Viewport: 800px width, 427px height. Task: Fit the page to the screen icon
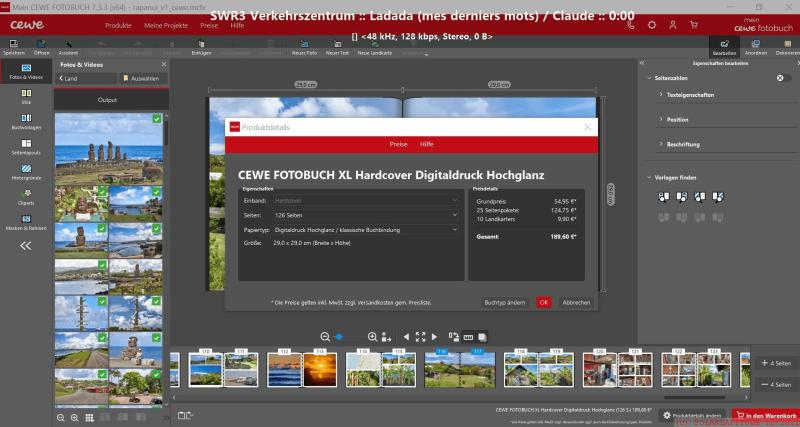point(420,337)
